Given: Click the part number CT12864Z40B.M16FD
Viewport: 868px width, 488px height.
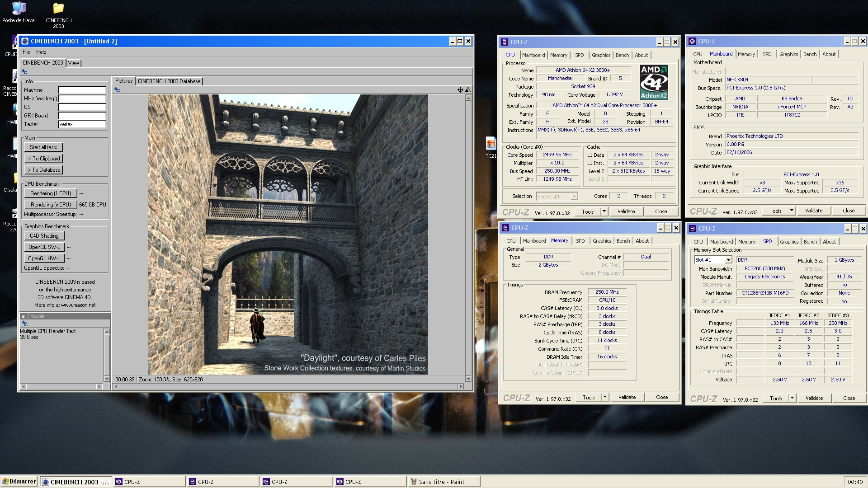Looking at the screenshot, I should tap(765, 293).
